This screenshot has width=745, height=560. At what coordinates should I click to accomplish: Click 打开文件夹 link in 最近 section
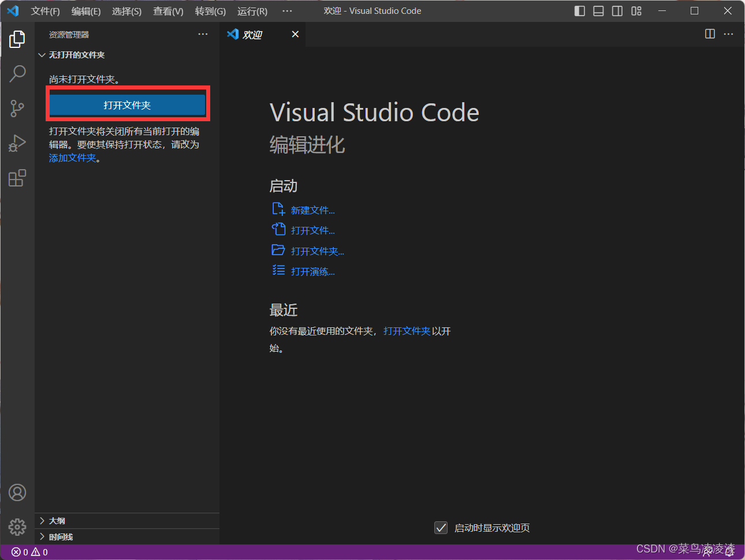click(x=407, y=331)
